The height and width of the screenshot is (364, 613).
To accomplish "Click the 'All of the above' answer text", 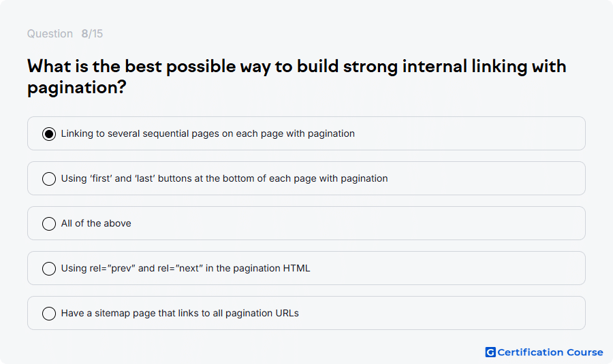I will click(96, 223).
